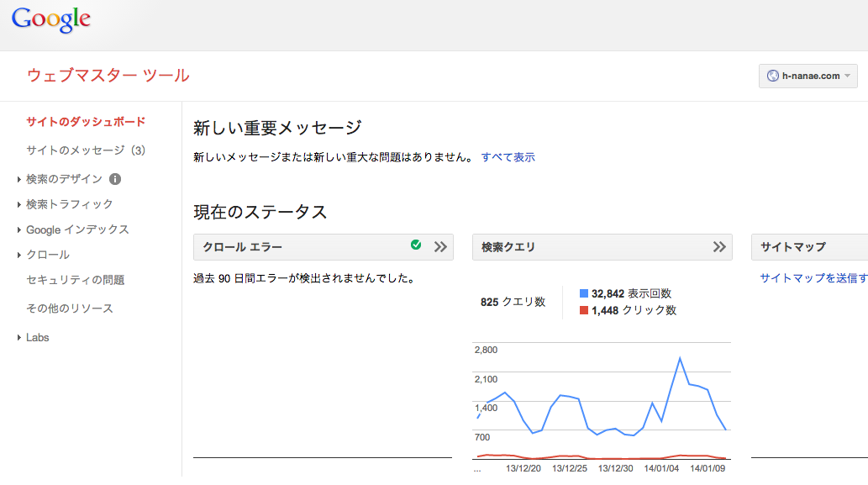This screenshot has height=485, width=868.
Task: Click the 1,448 クリック数 value
Action: pos(634,310)
